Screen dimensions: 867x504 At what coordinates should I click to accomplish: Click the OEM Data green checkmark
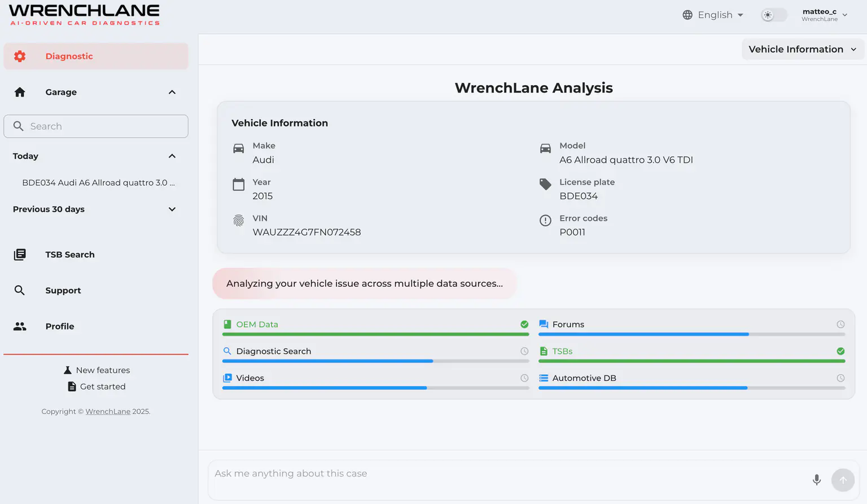pyautogui.click(x=524, y=325)
